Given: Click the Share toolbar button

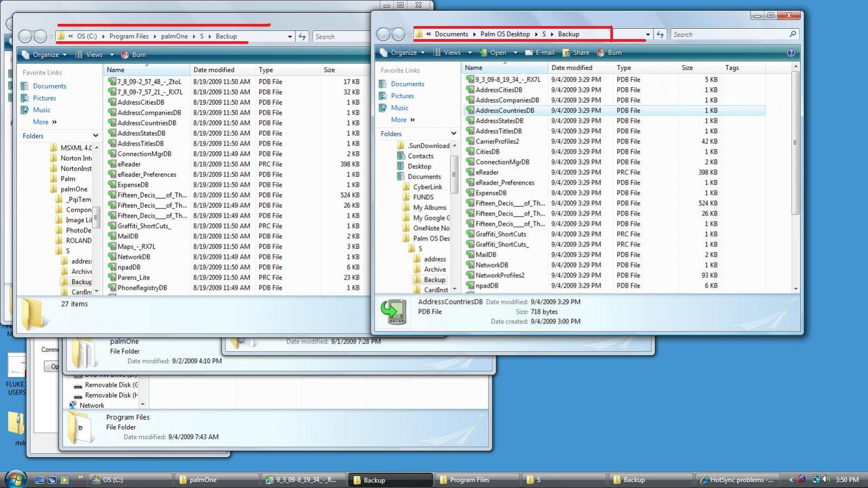Looking at the screenshot, I should click(576, 53).
